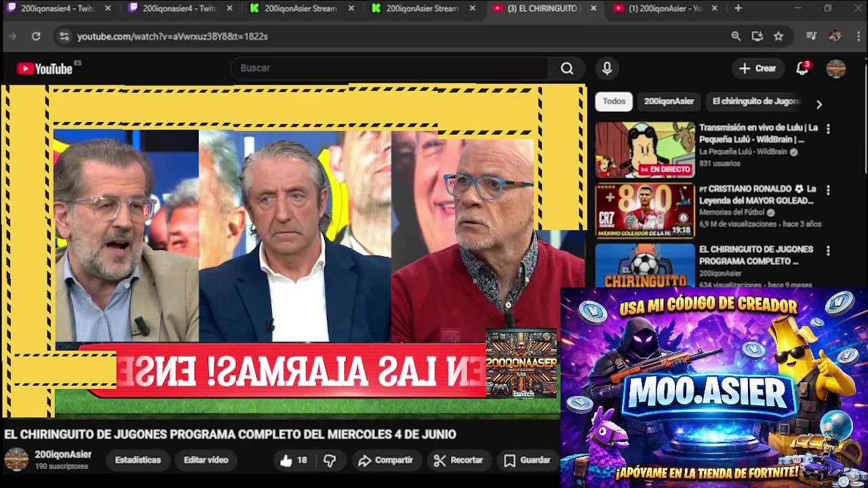Click the search magnifier button

567,68
